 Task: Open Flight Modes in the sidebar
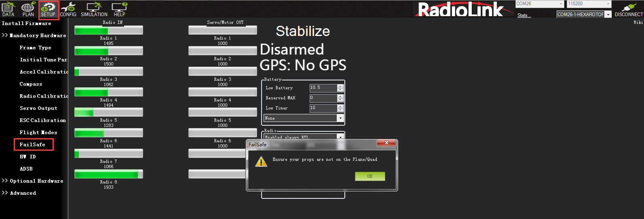tap(38, 133)
